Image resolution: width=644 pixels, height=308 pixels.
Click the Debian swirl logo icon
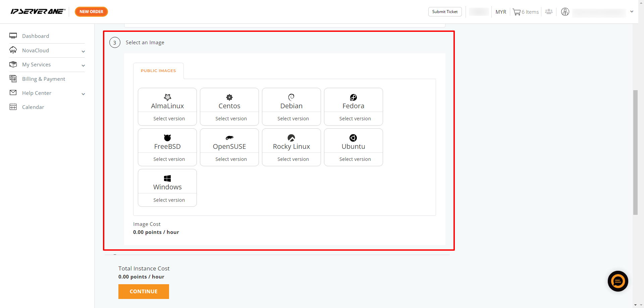pyautogui.click(x=291, y=97)
